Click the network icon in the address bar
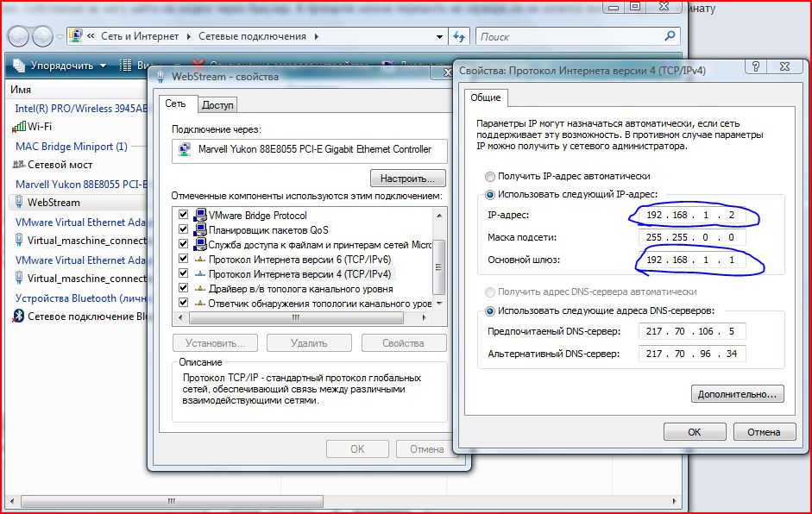812x514 pixels. click(x=76, y=35)
